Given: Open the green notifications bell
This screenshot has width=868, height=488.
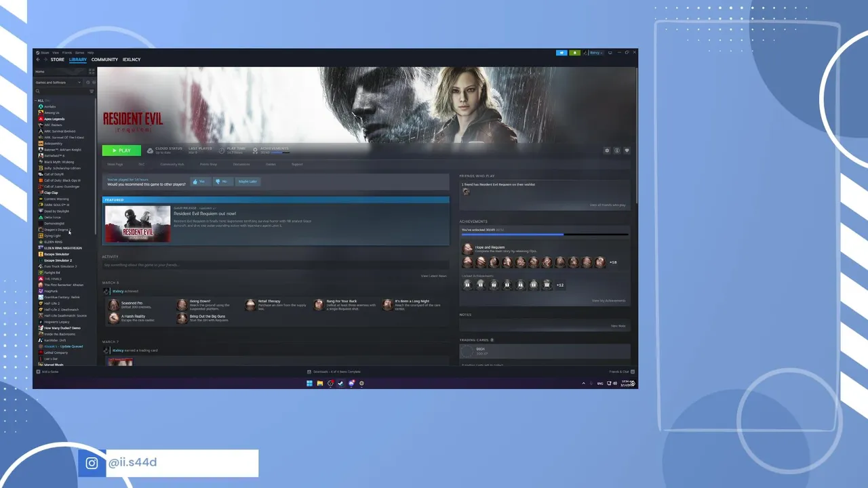Looking at the screenshot, I should pyautogui.click(x=574, y=53).
